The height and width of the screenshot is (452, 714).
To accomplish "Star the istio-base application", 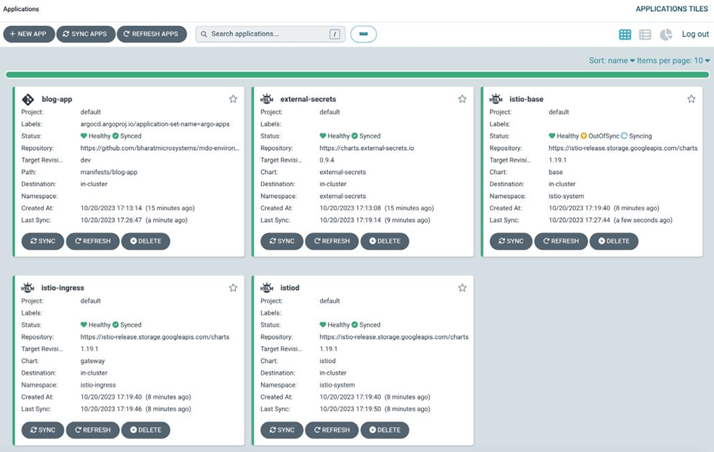I will pyautogui.click(x=691, y=99).
